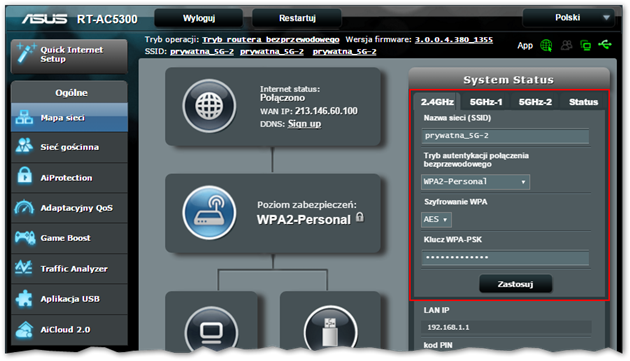Click the Restartuj button
The width and height of the screenshot is (630, 361).
pos(297,18)
